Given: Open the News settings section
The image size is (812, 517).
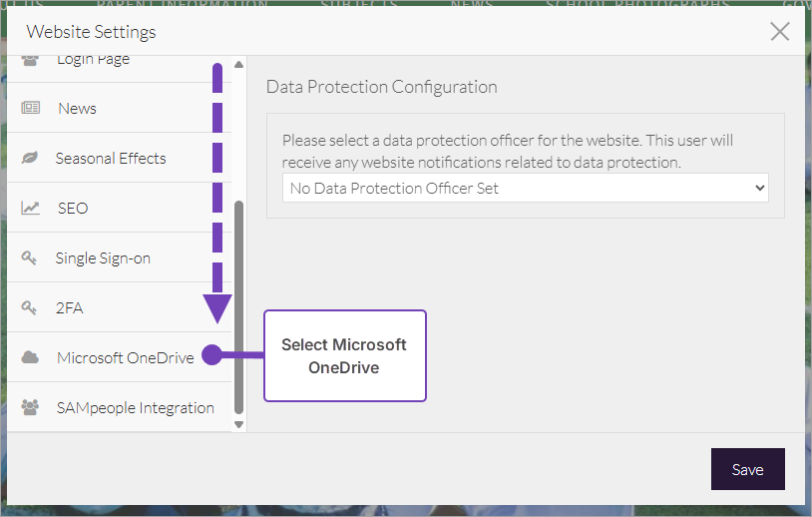Looking at the screenshot, I should coord(77,108).
